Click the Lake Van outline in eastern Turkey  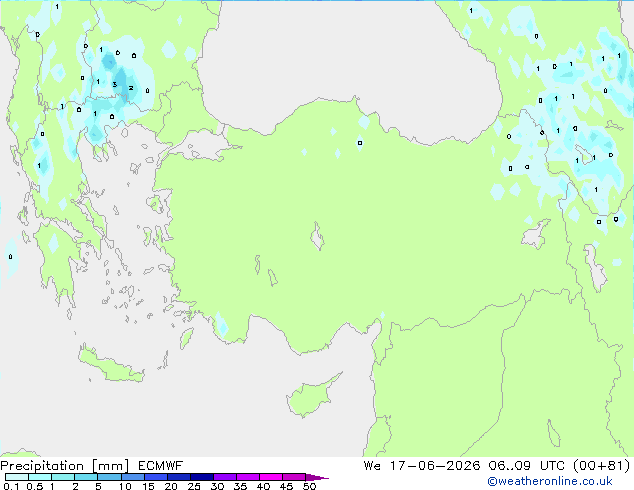[x=536, y=234]
